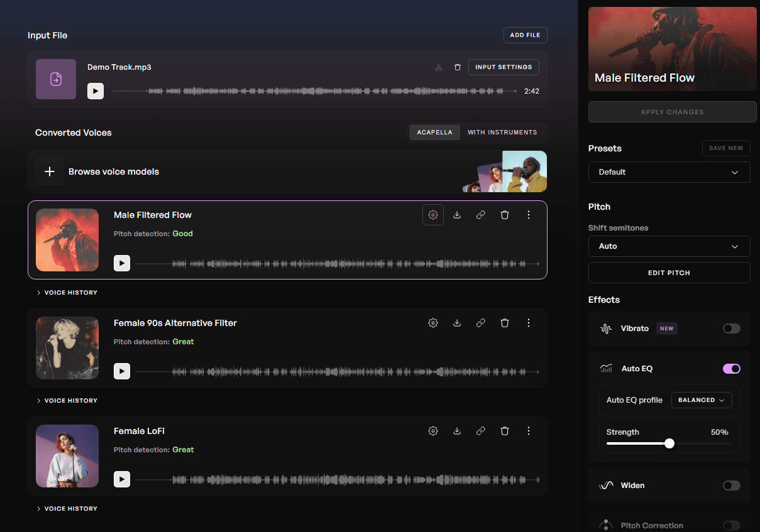Delete Demo Track.mp3 using the trash icon
The height and width of the screenshot is (532, 760).
point(458,67)
